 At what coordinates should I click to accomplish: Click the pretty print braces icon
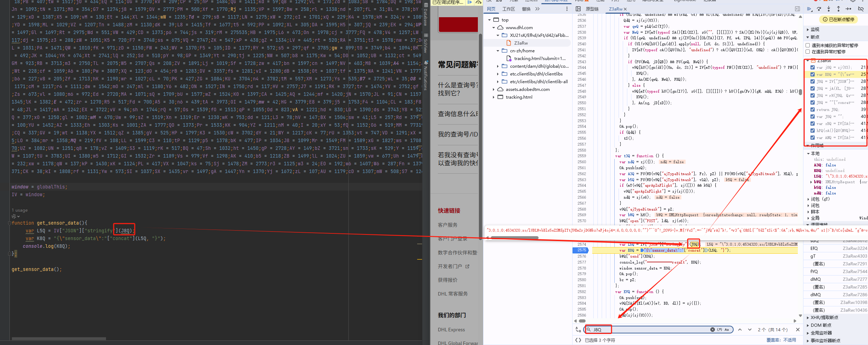click(578, 340)
